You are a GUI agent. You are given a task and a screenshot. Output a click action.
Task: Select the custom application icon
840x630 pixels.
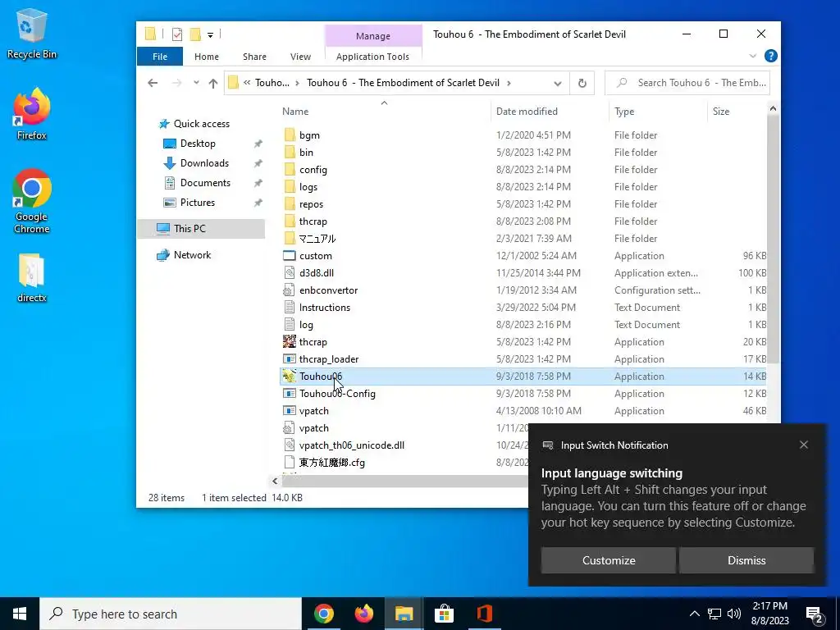(x=290, y=256)
